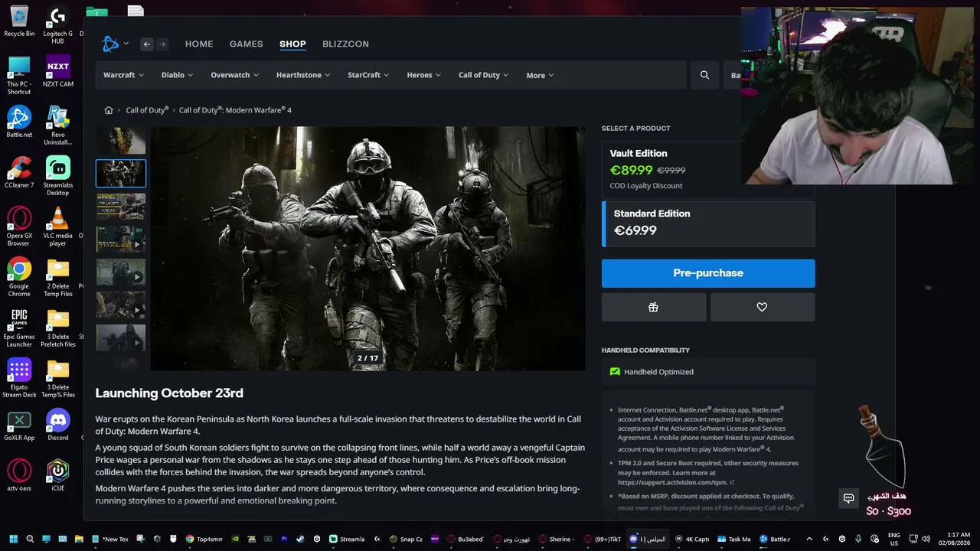Open the ENG US language indicator
The width and height of the screenshot is (980, 551).
(894, 539)
